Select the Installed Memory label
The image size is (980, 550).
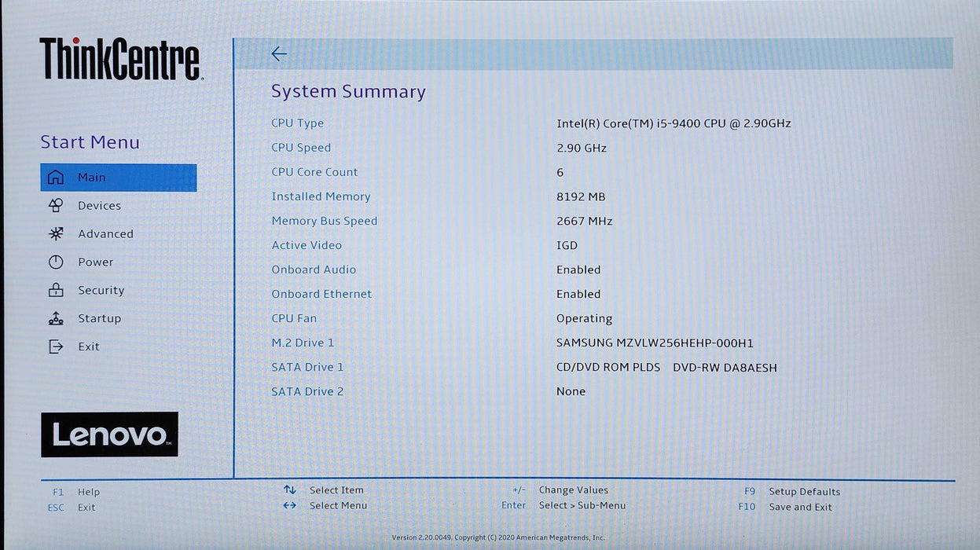321,196
